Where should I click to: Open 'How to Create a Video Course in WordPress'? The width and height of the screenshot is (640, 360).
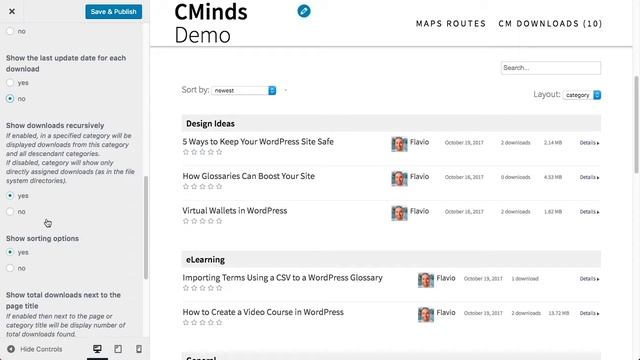click(263, 312)
